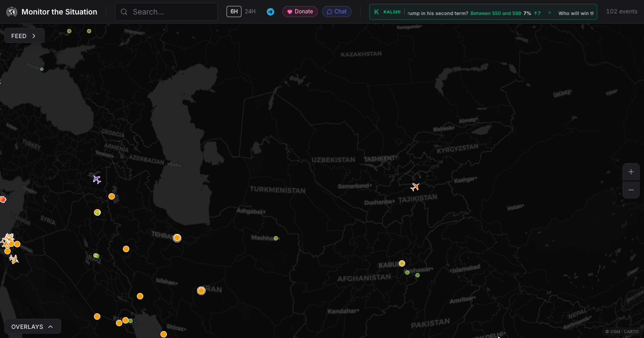Zoom out with the minus button

point(631,190)
